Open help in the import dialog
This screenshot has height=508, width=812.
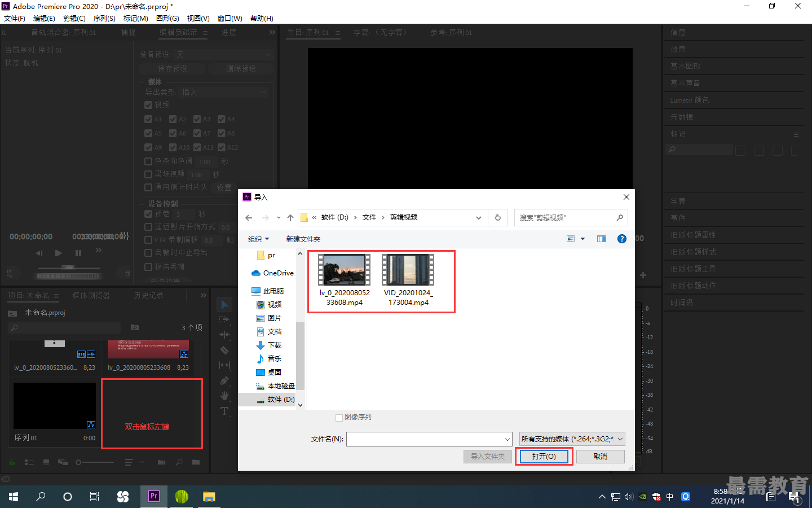pos(622,239)
